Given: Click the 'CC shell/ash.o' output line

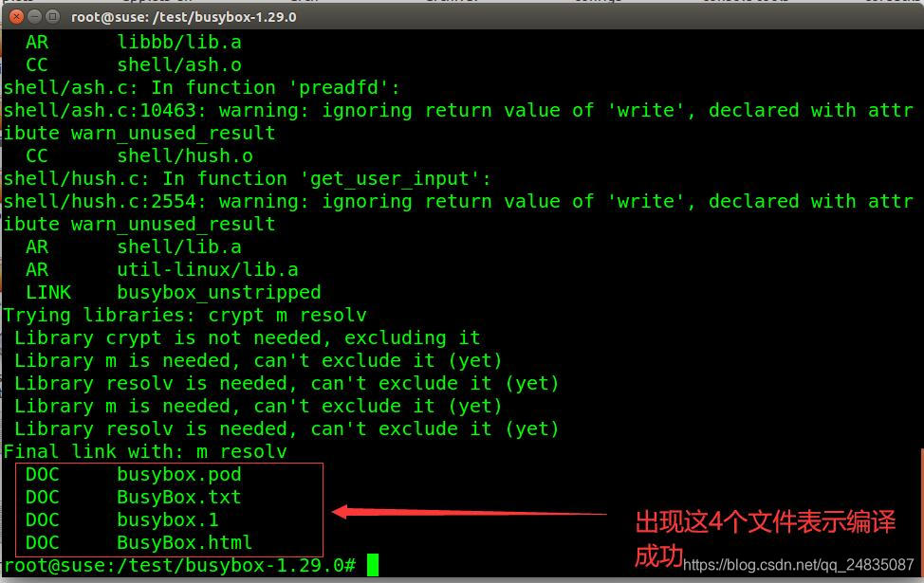Looking at the screenshot, I should (x=133, y=64).
